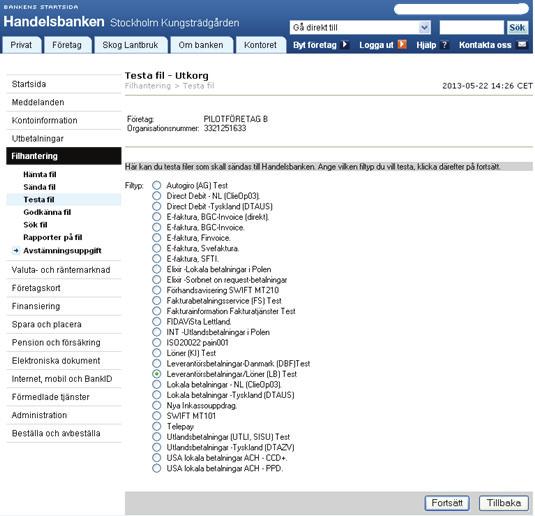Click the arrow icon beside Avstämningsuppgift
The image size is (535, 516).
[16, 251]
